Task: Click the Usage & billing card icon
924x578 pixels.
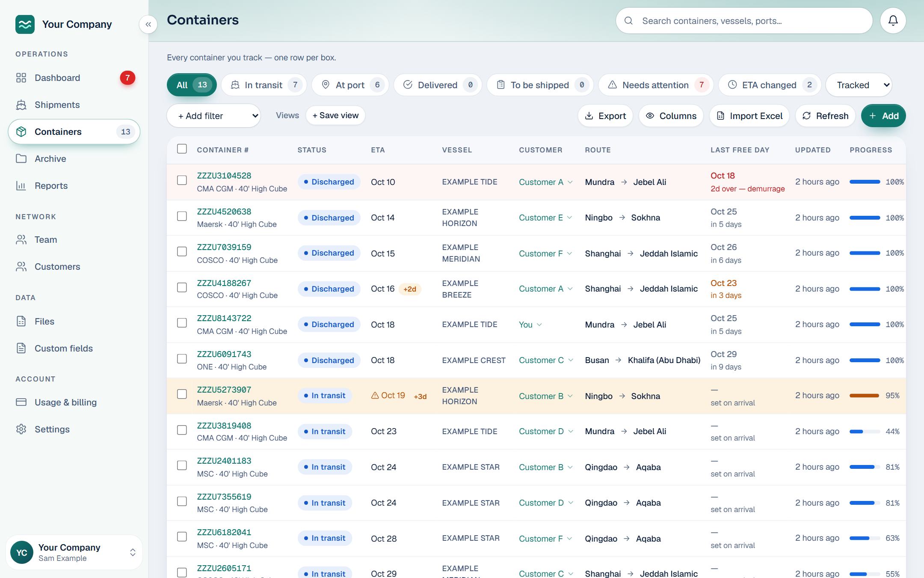Action: pos(21,402)
